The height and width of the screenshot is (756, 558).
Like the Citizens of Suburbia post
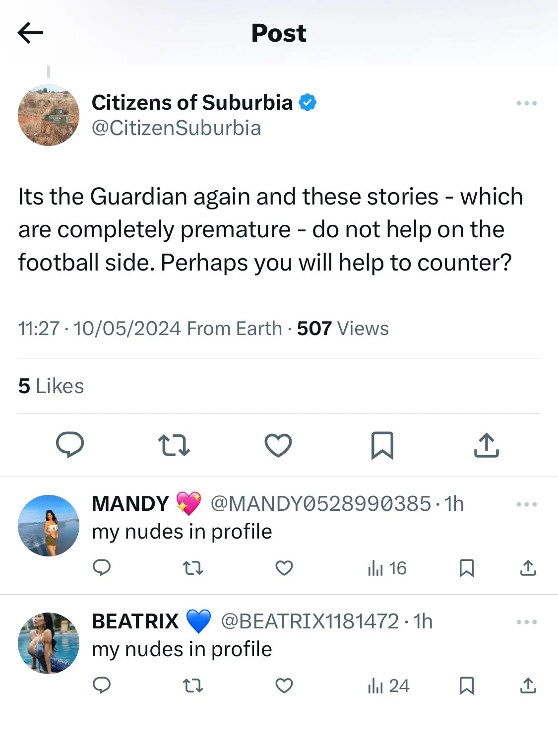[x=278, y=445]
